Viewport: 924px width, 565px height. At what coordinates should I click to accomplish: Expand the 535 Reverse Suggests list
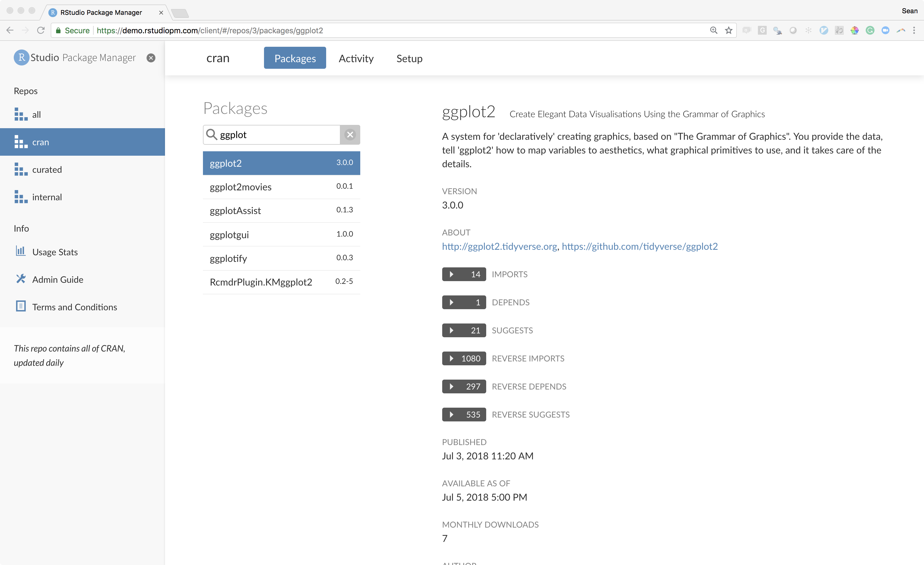point(463,415)
